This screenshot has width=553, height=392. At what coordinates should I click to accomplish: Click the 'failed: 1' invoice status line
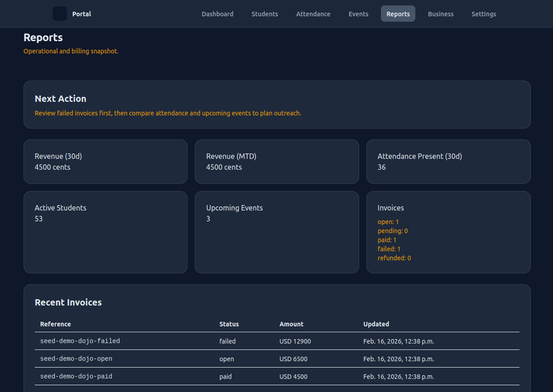pyautogui.click(x=389, y=249)
